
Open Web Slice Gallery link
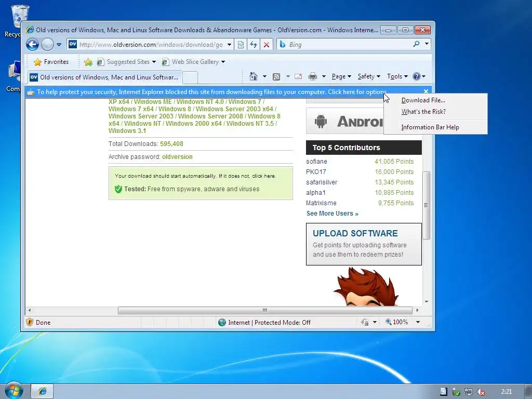coord(193,62)
